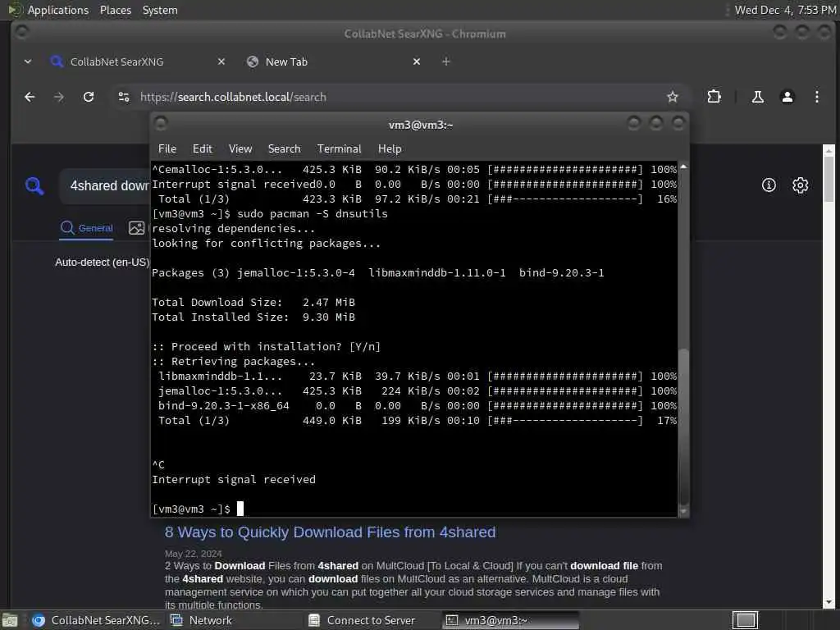Click the terminal window menu icon in the title bar

click(161, 124)
